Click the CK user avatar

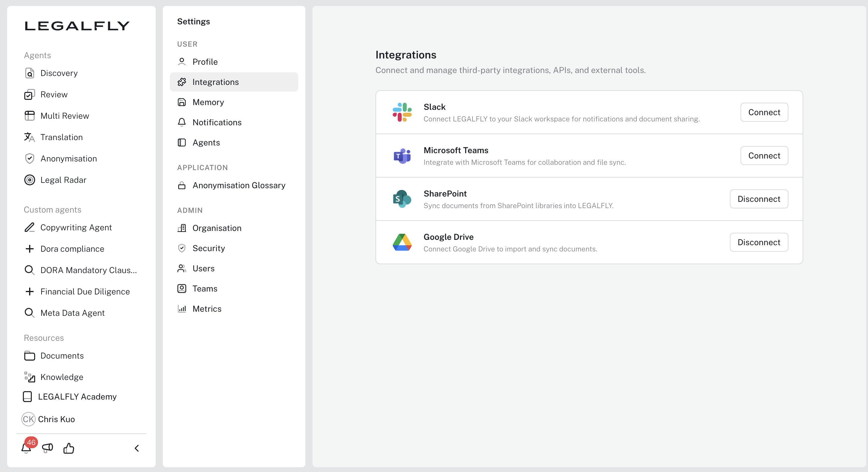28,419
